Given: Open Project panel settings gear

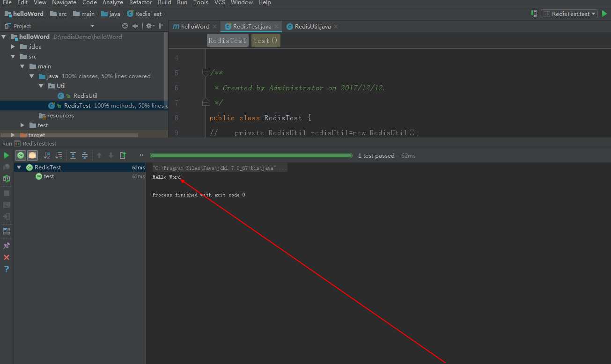Looking at the screenshot, I should click(x=149, y=26).
